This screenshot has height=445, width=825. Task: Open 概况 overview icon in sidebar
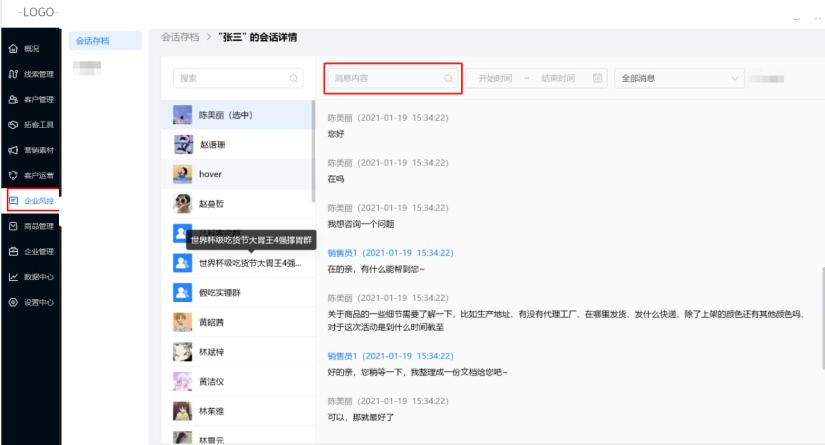[13, 48]
